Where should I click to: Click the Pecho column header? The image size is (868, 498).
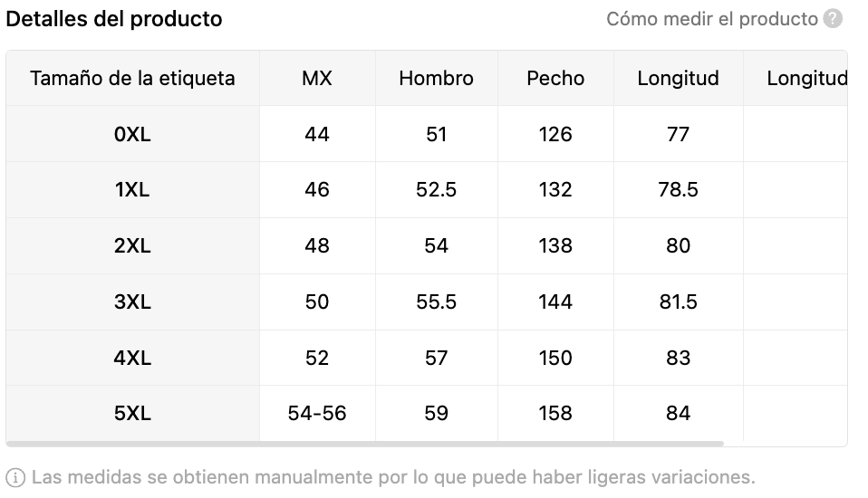(555, 78)
